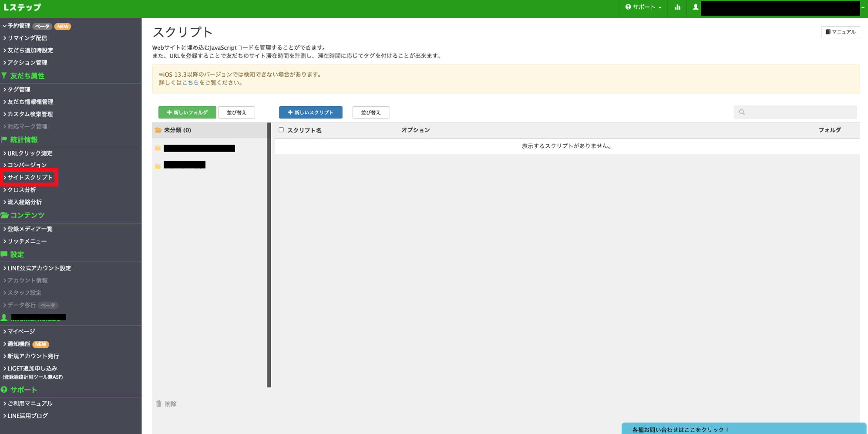Open URLクリック測定 menu item

(x=27, y=153)
